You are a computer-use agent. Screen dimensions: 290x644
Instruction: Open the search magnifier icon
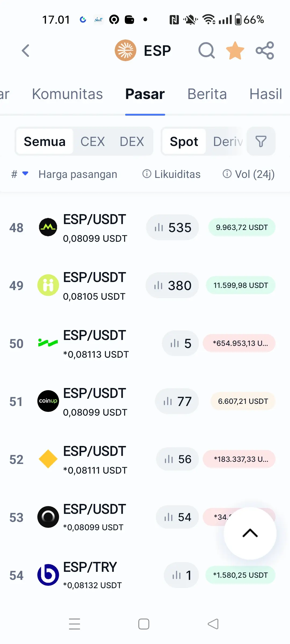[206, 50]
